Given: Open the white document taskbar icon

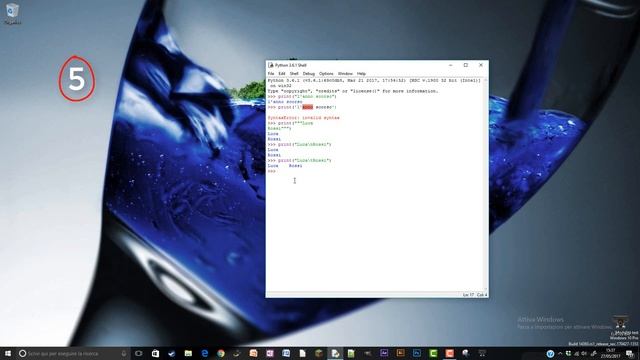Looking at the screenshot, I should tap(302, 353).
